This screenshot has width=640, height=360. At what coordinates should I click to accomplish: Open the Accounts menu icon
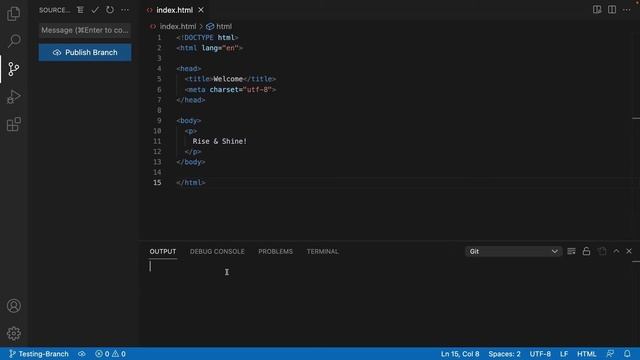[13, 306]
